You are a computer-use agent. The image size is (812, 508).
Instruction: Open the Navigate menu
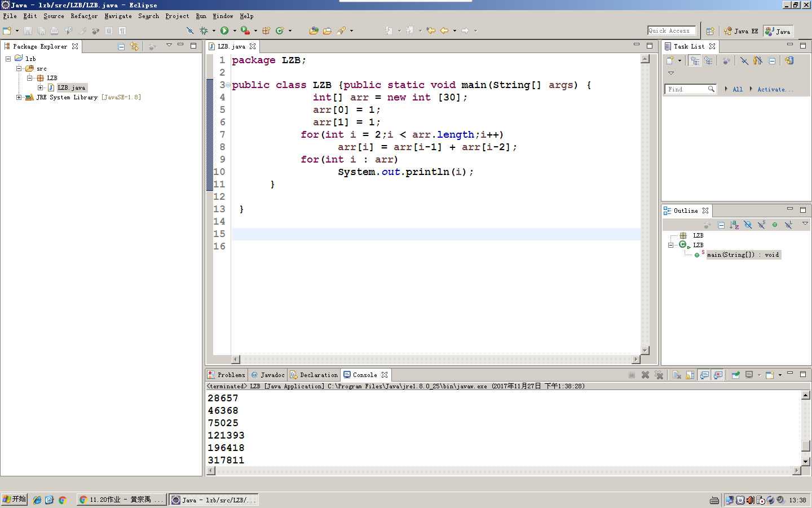[x=118, y=16]
